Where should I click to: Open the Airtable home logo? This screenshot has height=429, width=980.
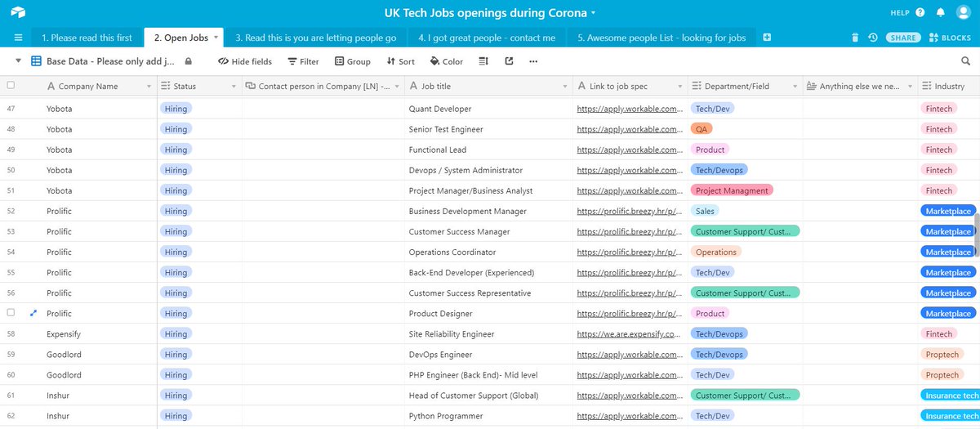tap(18, 13)
